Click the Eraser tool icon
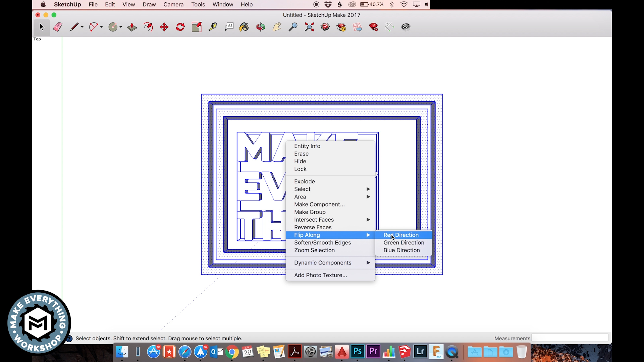Image resolution: width=644 pixels, height=362 pixels. 58,27
